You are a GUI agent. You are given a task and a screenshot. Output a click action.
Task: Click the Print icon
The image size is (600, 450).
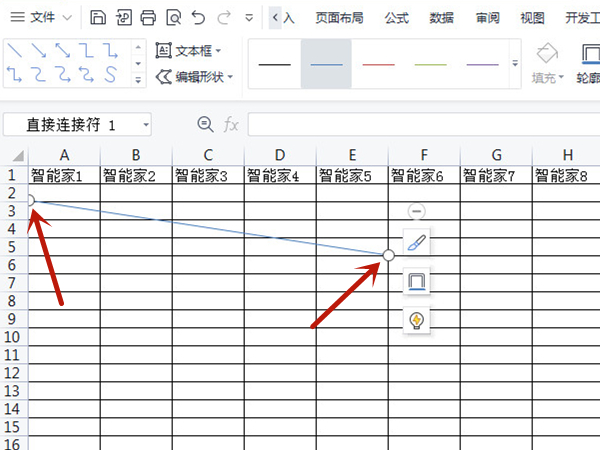148,18
